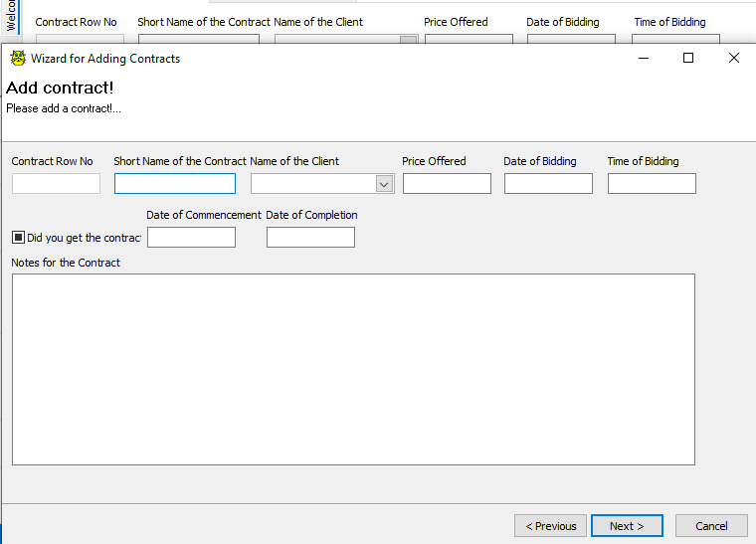Click the wizard's Price Offered input field

pyautogui.click(x=447, y=184)
